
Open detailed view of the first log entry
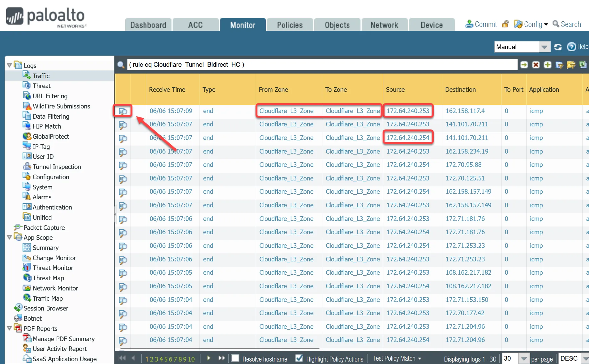click(x=123, y=111)
